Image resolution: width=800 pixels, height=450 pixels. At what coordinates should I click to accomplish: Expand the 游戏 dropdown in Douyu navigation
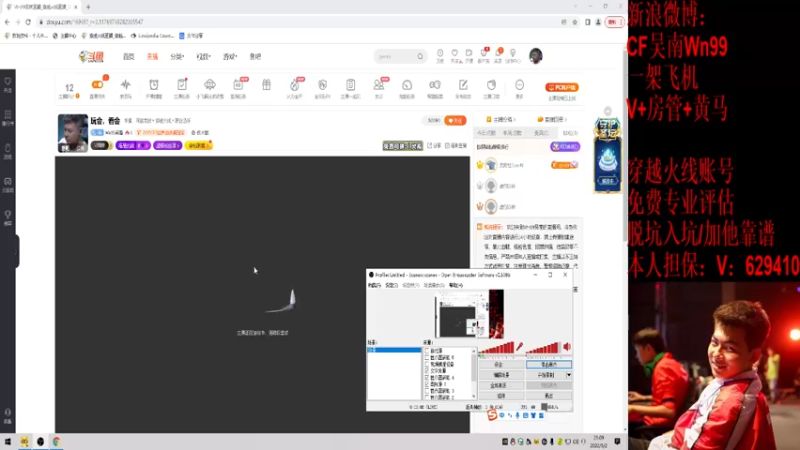pyautogui.click(x=230, y=57)
